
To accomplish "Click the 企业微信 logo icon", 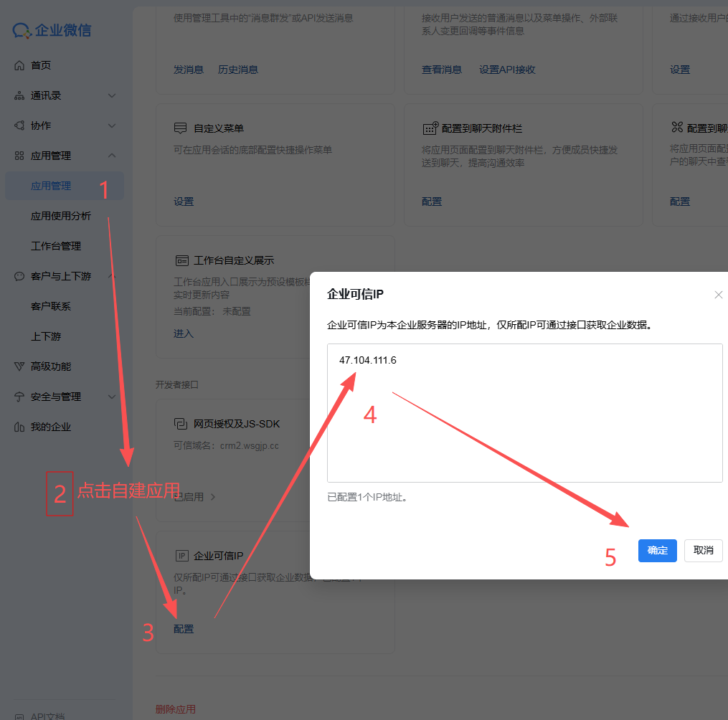I will click(22, 31).
